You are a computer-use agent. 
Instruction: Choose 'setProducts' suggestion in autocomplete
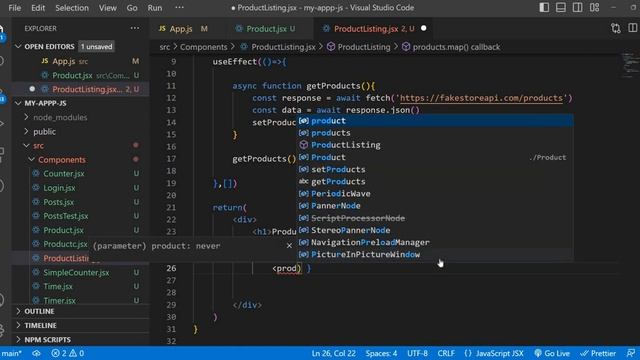point(435,169)
